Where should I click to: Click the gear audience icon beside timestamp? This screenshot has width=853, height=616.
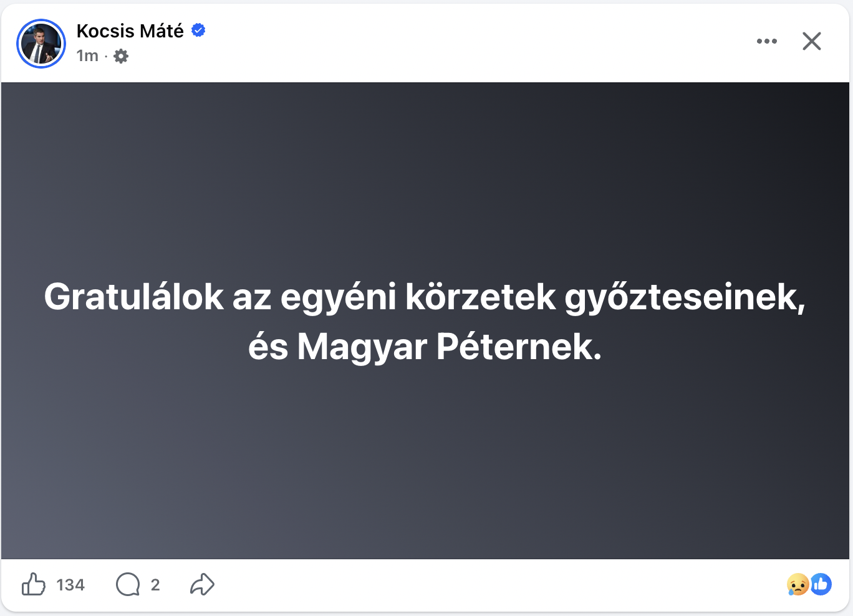[121, 56]
